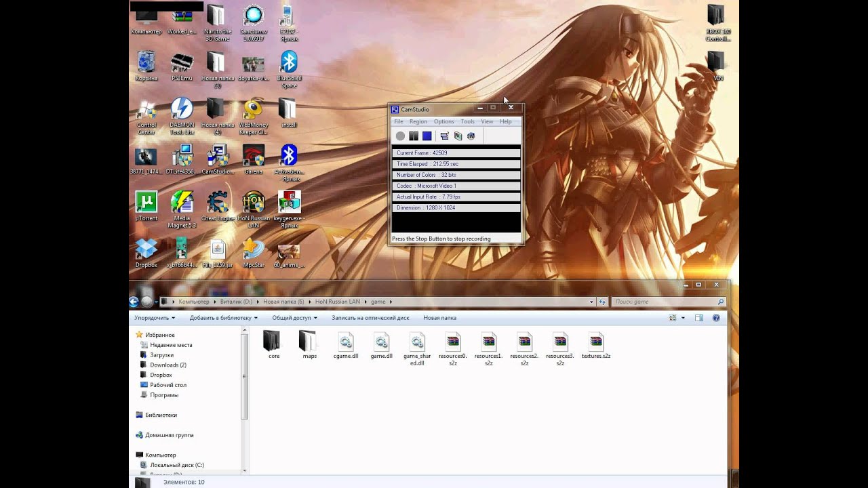This screenshot has height=488, width=868.
Task: Select the Dropbox desktop icon
Action: (x=146, y=253)
